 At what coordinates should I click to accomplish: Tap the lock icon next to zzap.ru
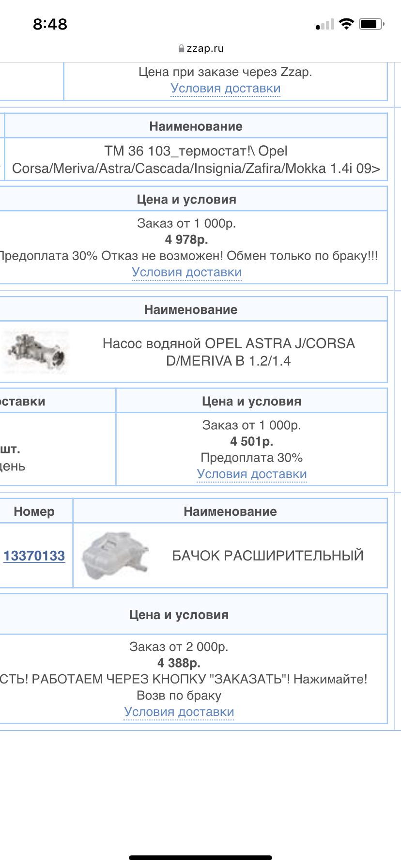coord(182,48)
